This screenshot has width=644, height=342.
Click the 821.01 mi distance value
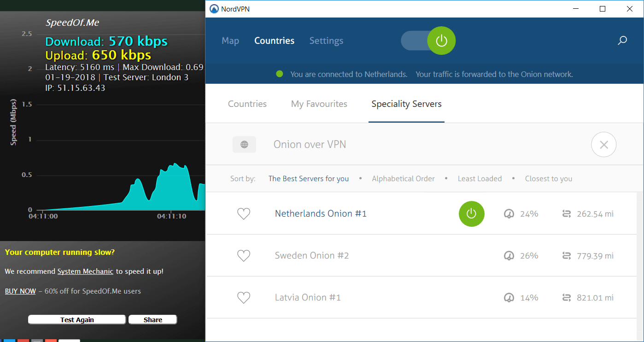(595, 298)
